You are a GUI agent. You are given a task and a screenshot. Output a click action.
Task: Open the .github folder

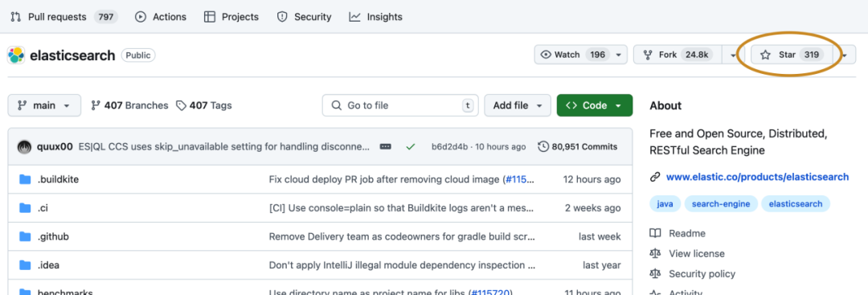point(53,236)
